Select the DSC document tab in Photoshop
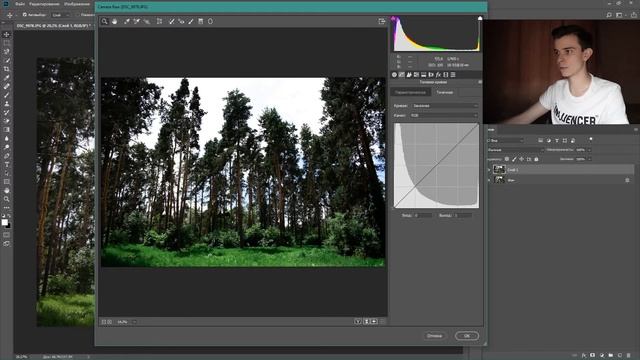640x360 pixels. [x=53, y=25]
